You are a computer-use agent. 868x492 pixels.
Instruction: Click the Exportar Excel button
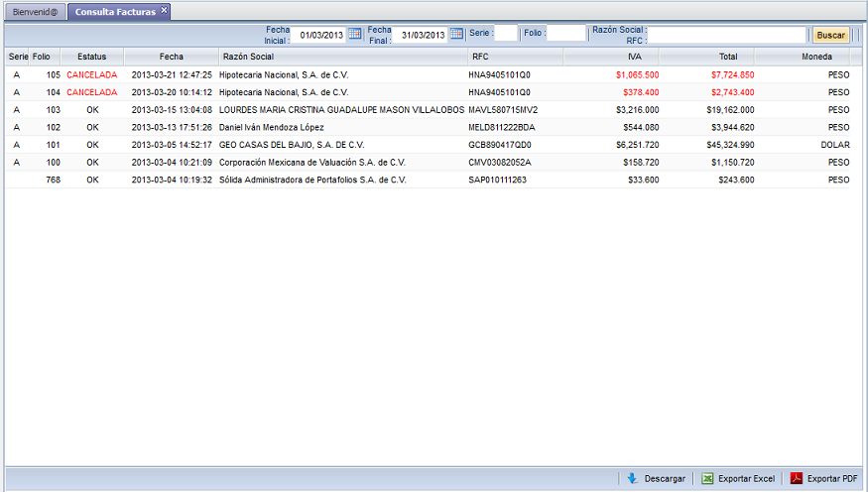(x=738, y=478)
